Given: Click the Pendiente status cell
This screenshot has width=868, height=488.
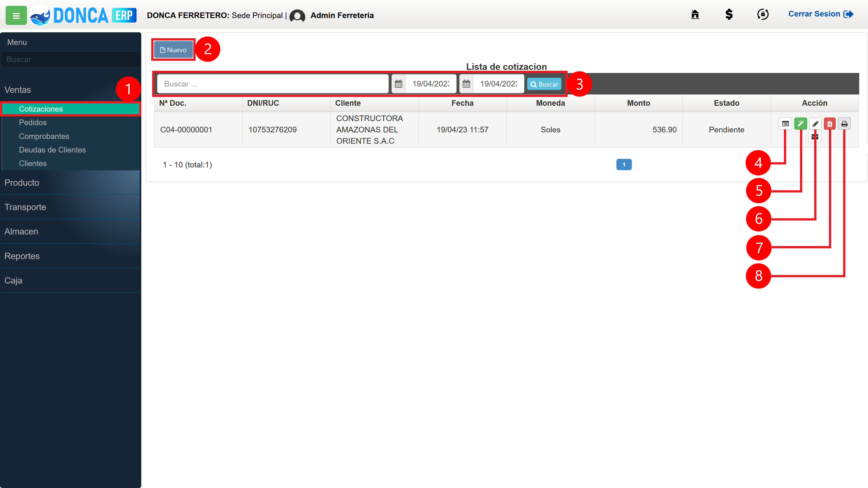Looking at the screenshot, I should pos(726,130).
